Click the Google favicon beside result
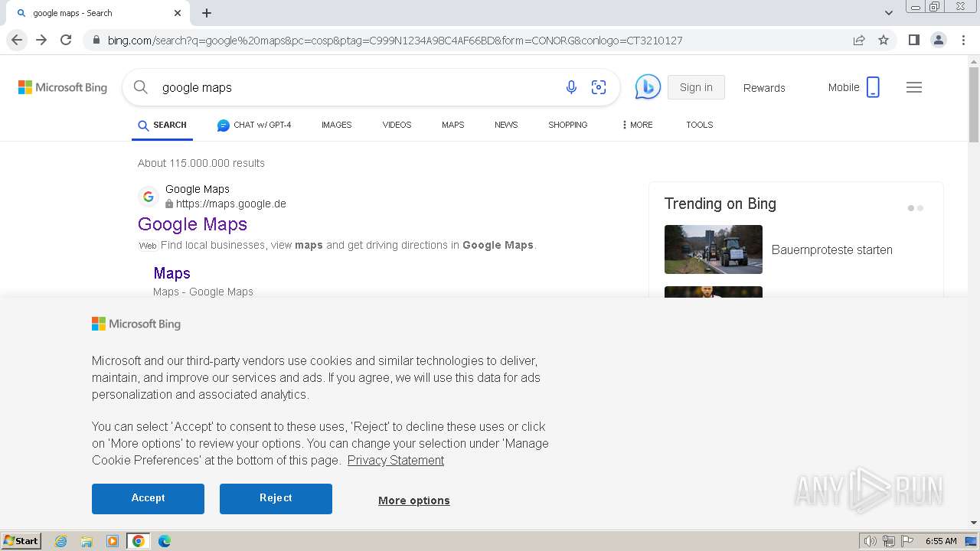The width and height of the screenshot is (980, 551). pos(149,197)
